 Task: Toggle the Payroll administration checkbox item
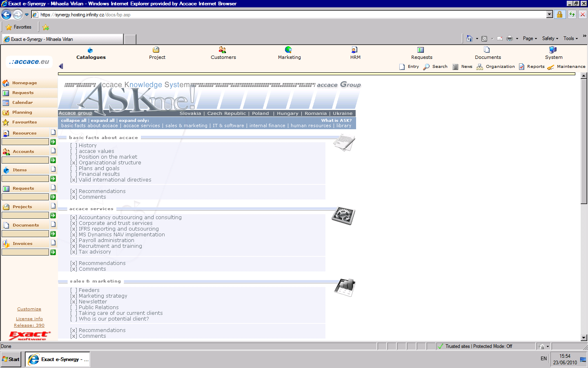click(x=73, y=240)
